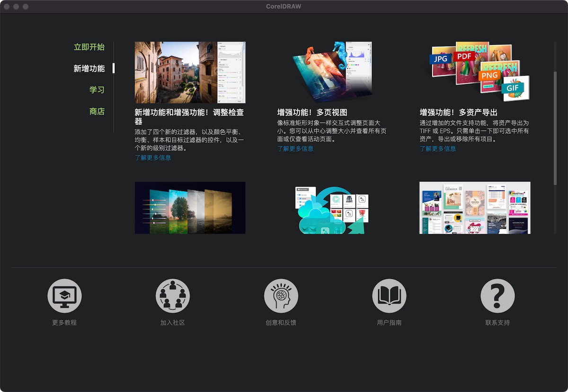568x392 pixels.
Task: Click 了解更多信息 under 多资产导出
Action: click(438, 149)
